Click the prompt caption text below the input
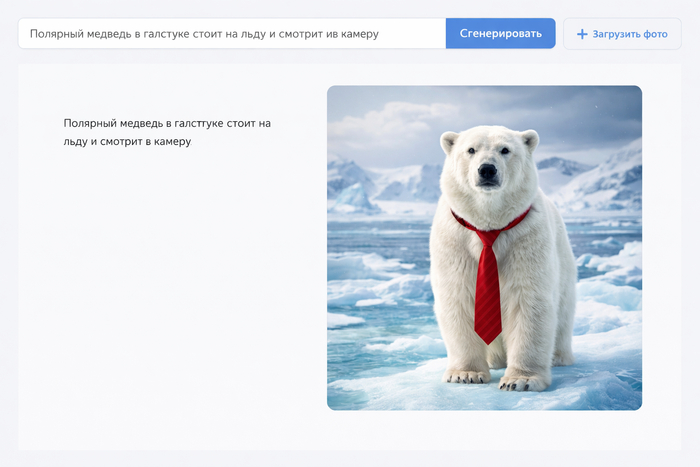The width and height of the screenshot is (700, 467). coord(166,132)
